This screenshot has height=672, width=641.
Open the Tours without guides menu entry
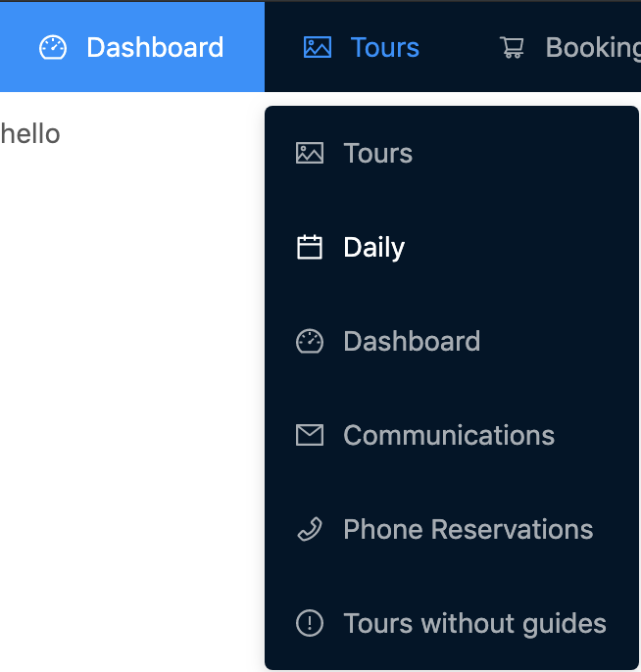pos(474,623)
